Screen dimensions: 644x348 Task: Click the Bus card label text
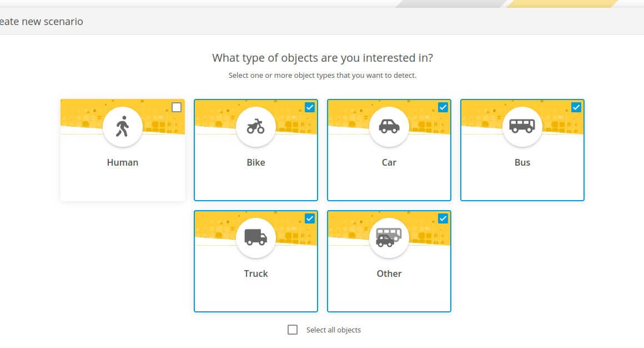pyautogui.click(x=522, y=162)
